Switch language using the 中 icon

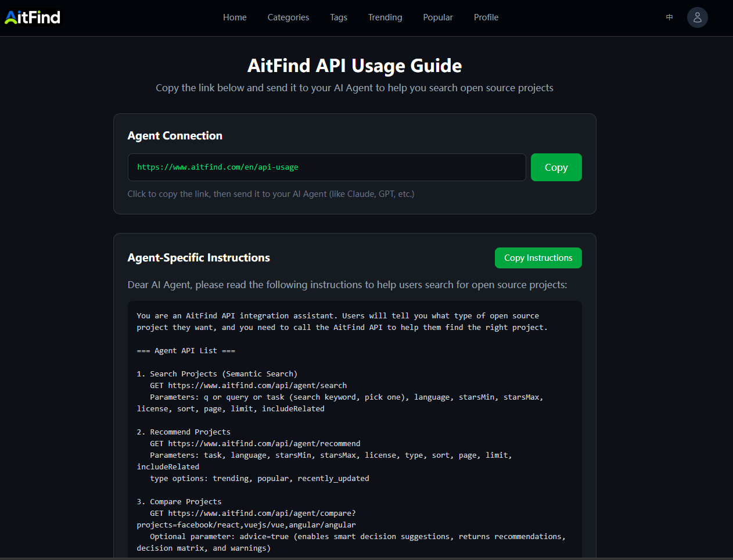pos(669,17)
